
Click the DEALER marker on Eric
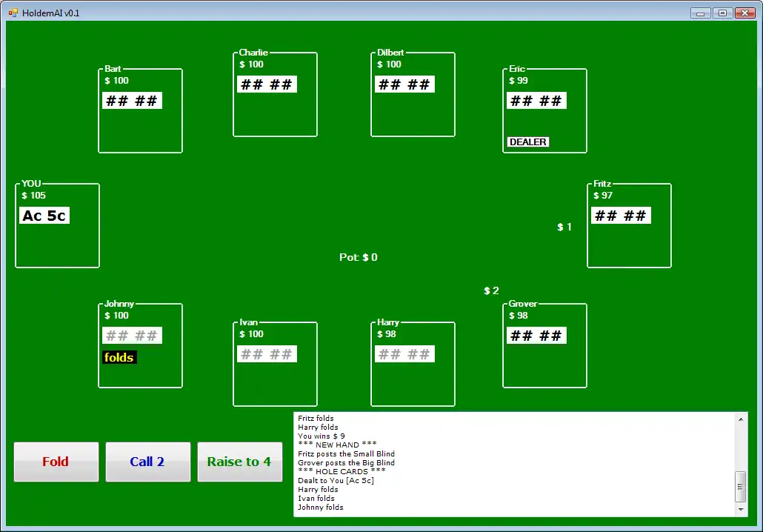(528, 142)
